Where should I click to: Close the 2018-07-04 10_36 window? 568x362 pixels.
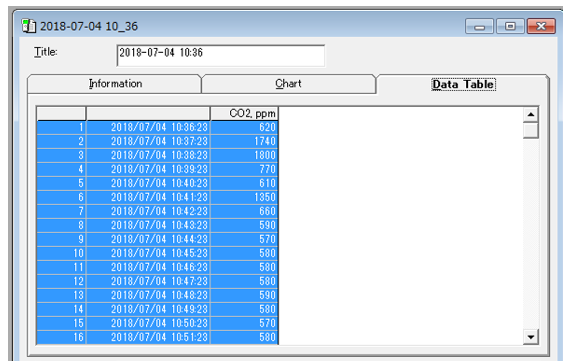[x=541, y=26]
